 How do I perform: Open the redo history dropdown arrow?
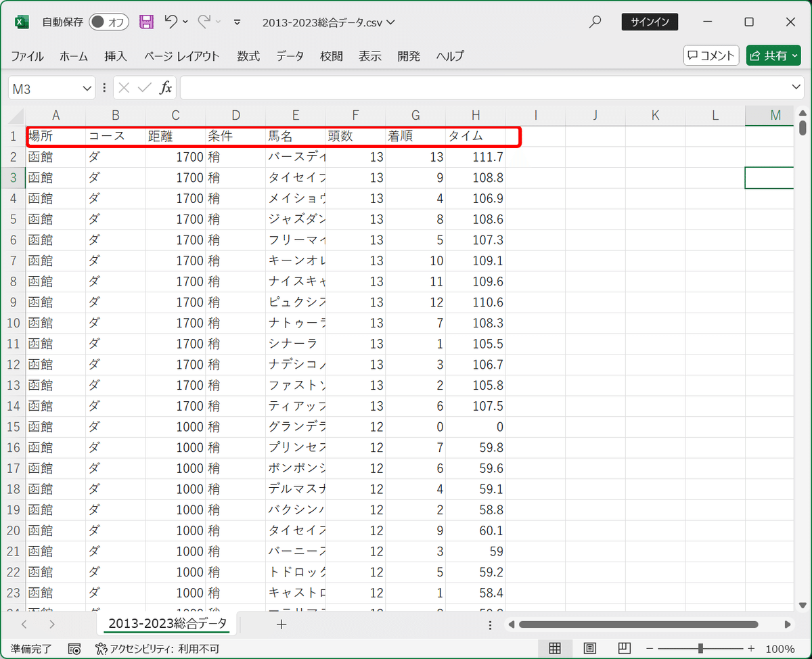click(x=218, y=22)
